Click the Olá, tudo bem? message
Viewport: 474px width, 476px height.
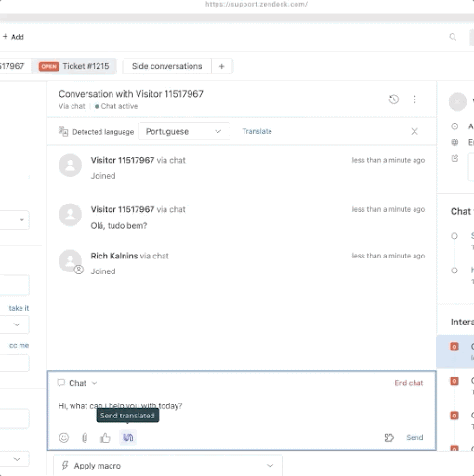point(119,226)
